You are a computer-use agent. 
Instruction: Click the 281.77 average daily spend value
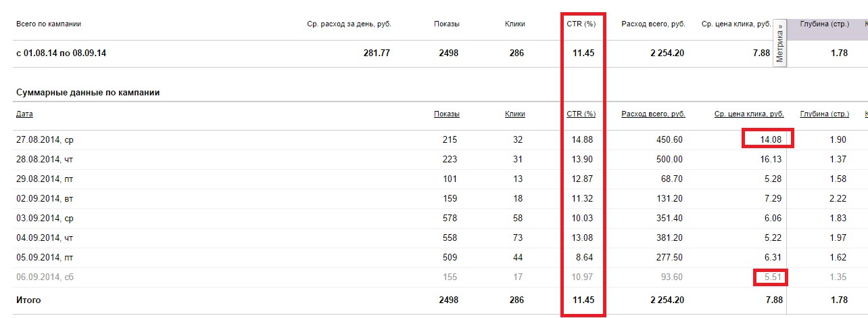377,53
